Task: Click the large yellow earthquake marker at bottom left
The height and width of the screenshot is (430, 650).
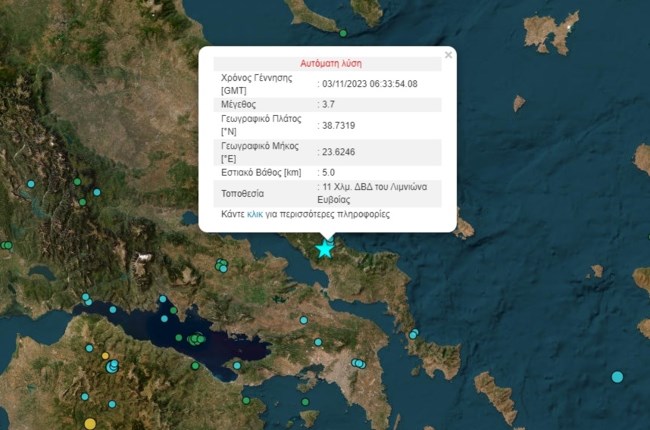Action: point(90,424)
